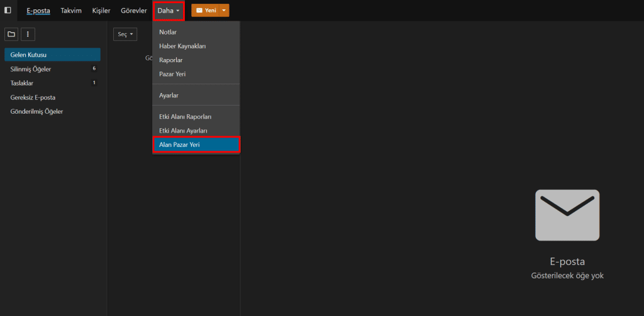Viewport: 644px width, 316px height.
Task: Select the E-posta tab
Action: coord(38,11)
